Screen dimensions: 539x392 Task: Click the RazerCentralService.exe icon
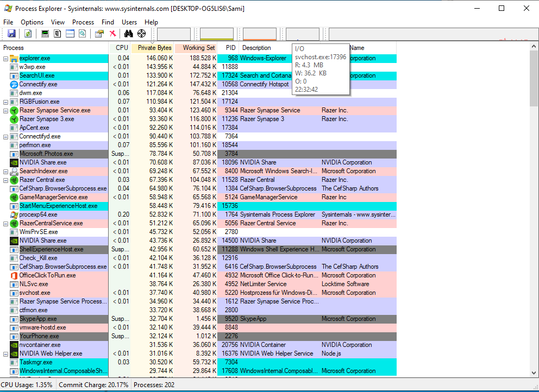tap(14, 223)
